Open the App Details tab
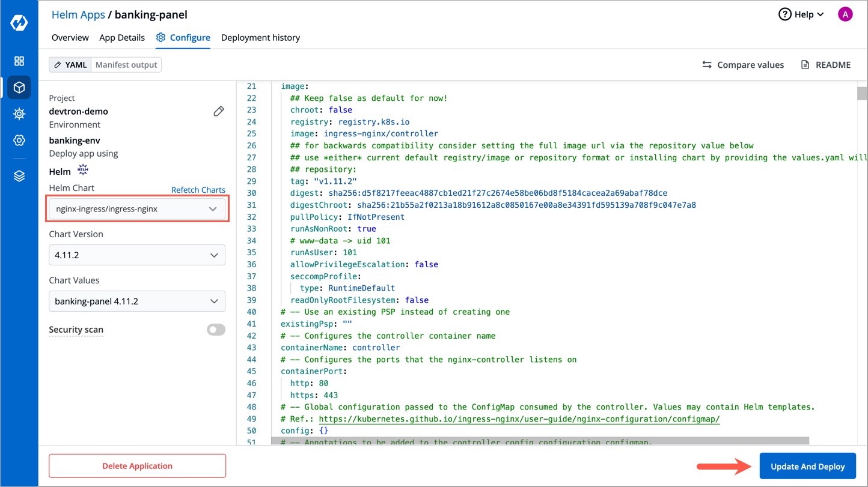The image size is (868, 487). pos(122,37)
